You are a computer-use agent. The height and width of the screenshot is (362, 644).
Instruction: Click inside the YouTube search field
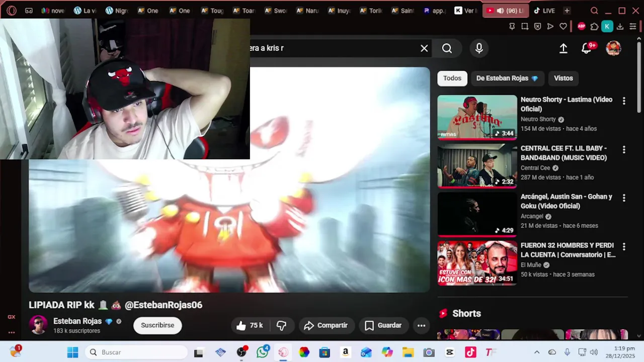tap(332, 48)
